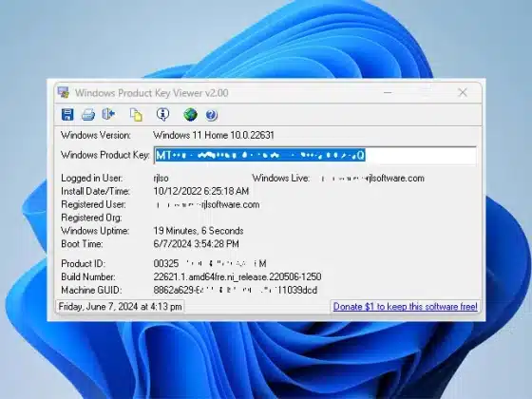Image resolution: width=532 pixels, height=399 pixels.
Task: Minimize the Product Key Viewer window
Action: pyautogui.click(x=388, y=92)
